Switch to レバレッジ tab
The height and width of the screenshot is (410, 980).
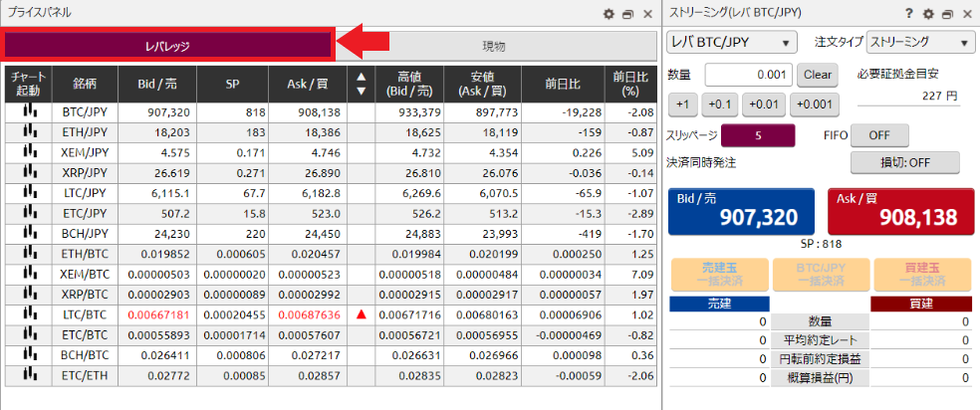pos(167,45)
